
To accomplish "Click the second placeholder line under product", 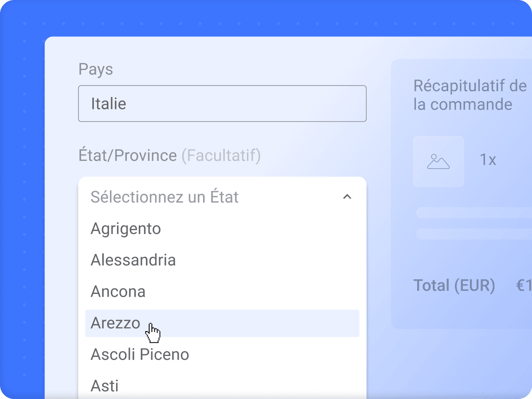I will [x=473, y=234].
